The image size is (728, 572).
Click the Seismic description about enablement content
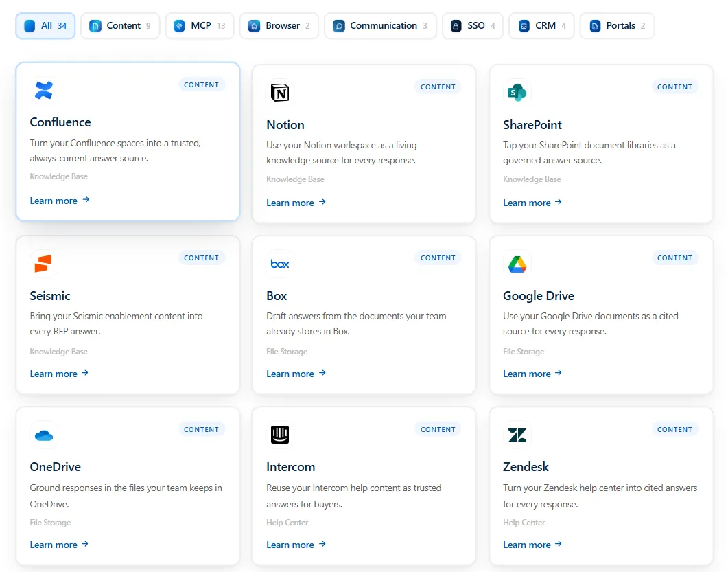pyautogui.click(x=117, y=323)
